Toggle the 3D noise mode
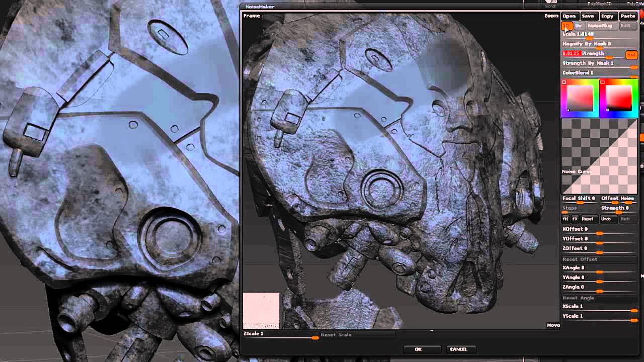 point(567,26)
